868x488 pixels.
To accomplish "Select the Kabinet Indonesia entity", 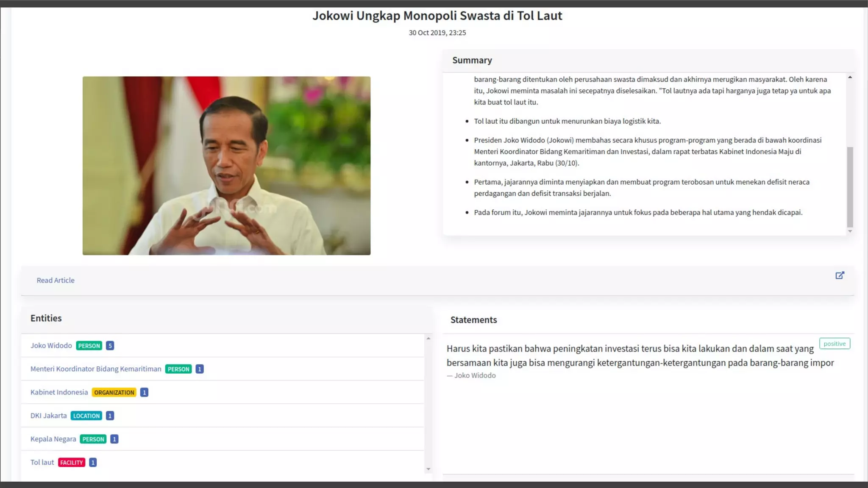I will 59,392.
